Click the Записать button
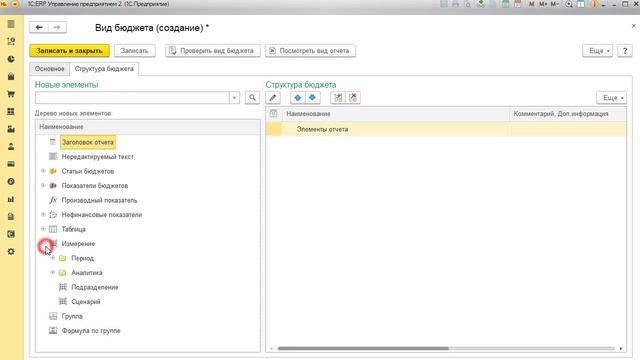The height and width of the screenshot is (360, 640). (x=134, y=51)
